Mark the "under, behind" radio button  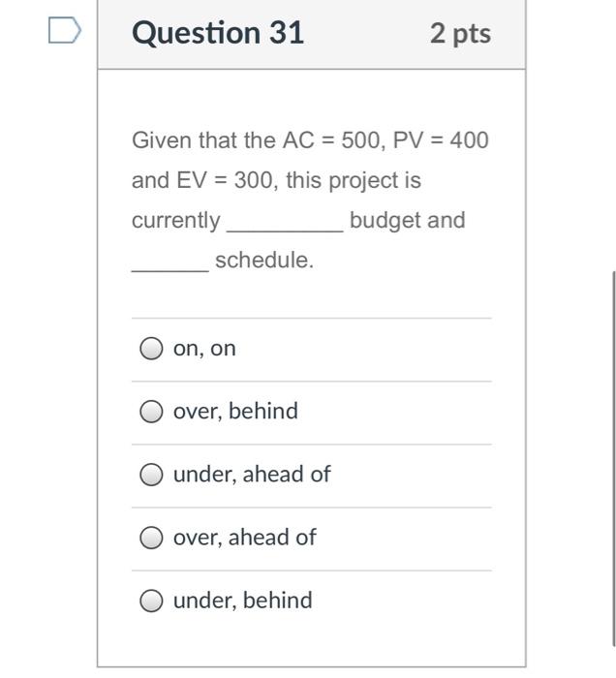point(151,601)
